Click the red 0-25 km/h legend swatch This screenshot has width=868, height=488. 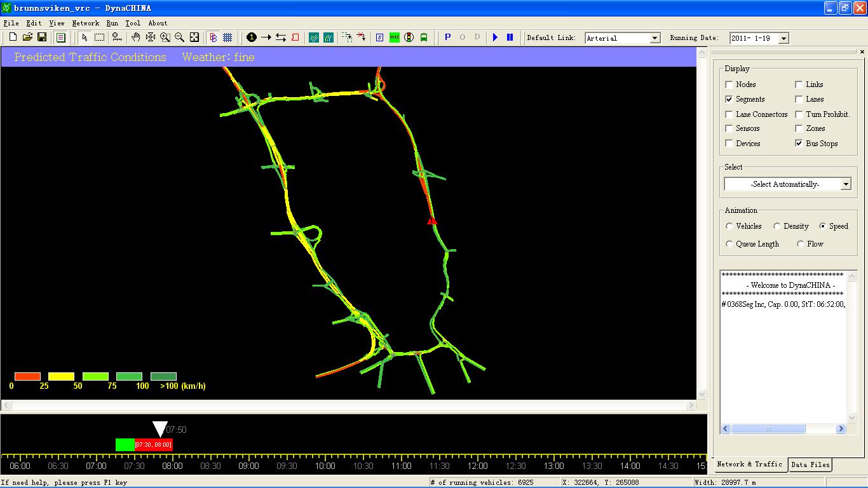coord(27,376)
